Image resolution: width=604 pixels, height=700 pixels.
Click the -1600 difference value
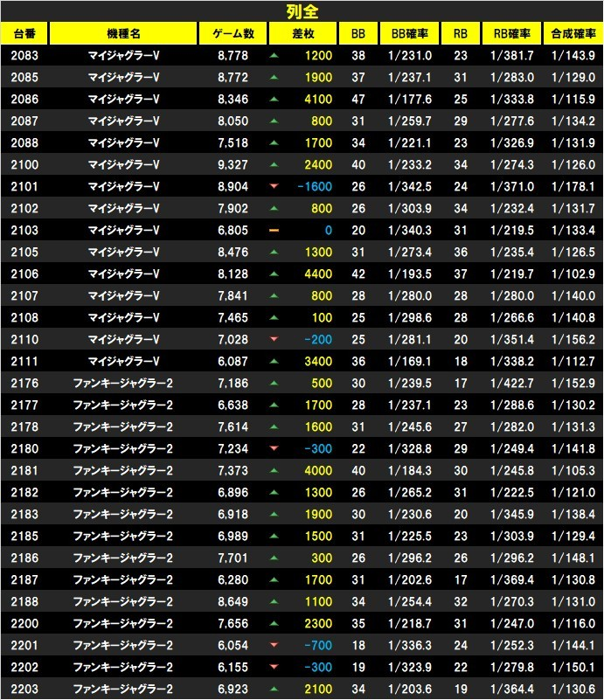(x=315, y=187)
